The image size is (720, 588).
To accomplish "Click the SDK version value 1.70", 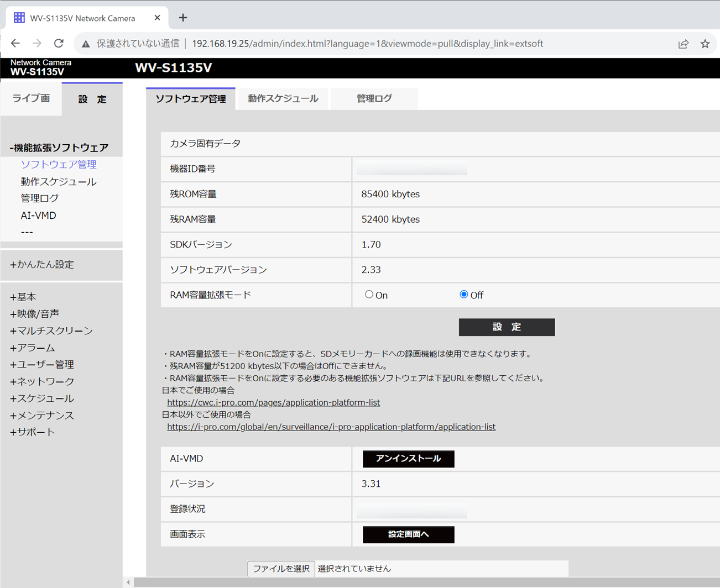I will pyautogui.click(x=371, y=245).
